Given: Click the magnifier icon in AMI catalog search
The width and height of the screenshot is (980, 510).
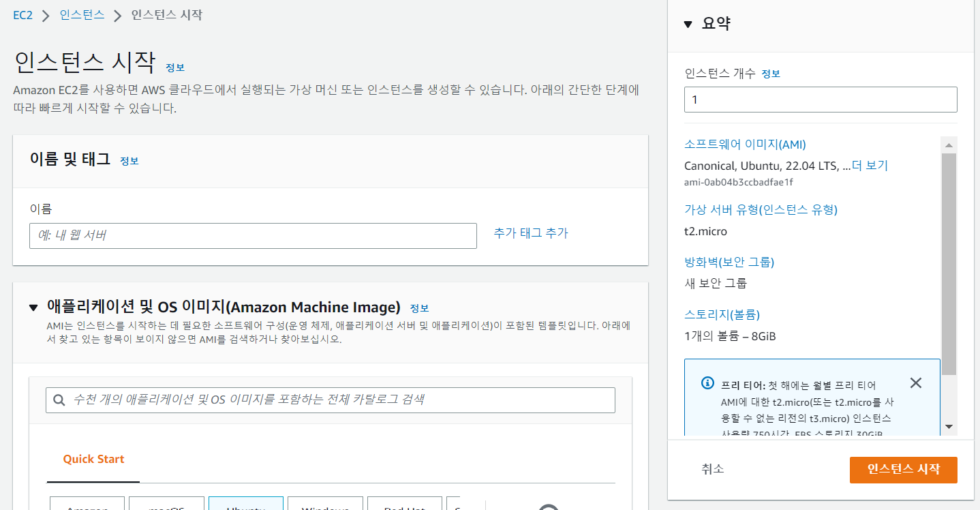Looking at the screenshot, I should pos(59,400).
